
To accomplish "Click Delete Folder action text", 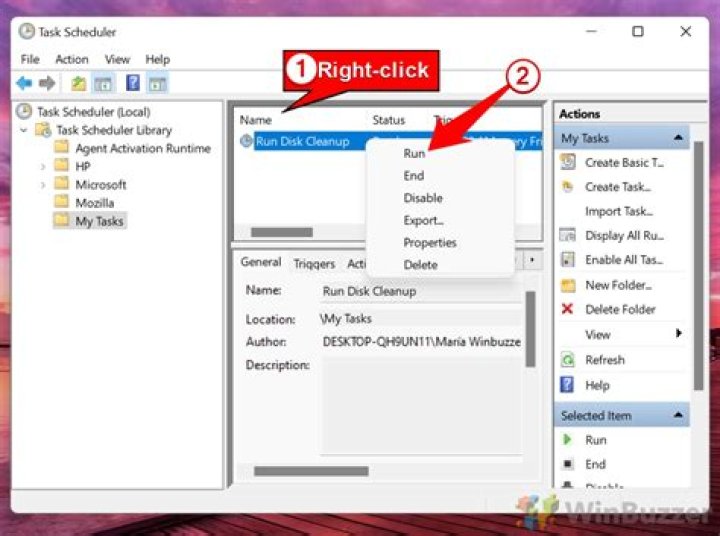I will point(620,309).
